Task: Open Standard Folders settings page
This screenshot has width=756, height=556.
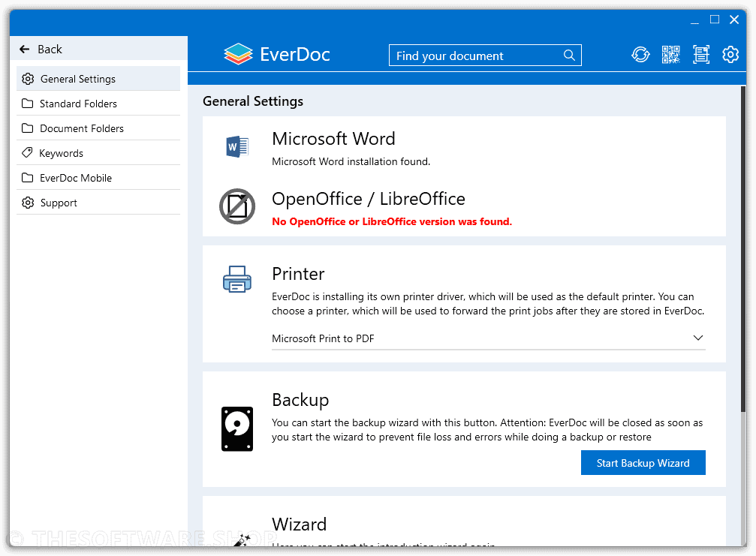Action: 98,104
